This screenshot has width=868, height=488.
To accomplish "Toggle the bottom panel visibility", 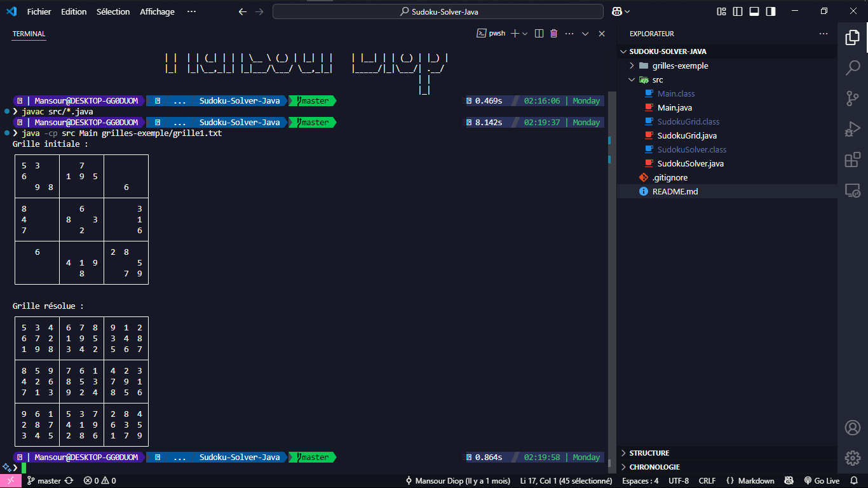I will click(x=754, y=11).
